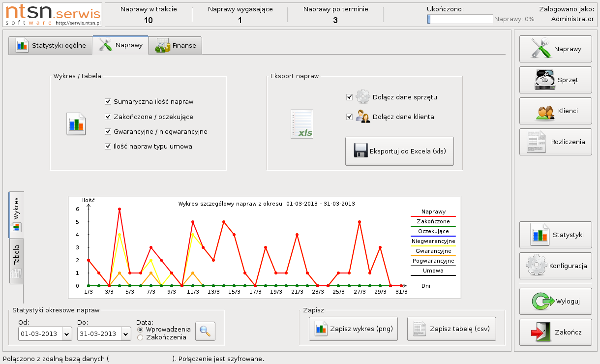Click the Wyloguj logout button

[555, 301]
